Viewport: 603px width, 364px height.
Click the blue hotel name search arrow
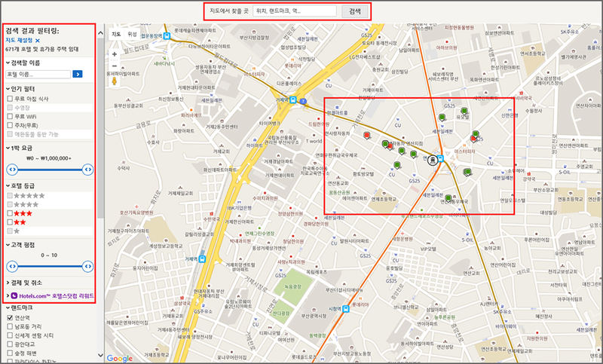77,74
